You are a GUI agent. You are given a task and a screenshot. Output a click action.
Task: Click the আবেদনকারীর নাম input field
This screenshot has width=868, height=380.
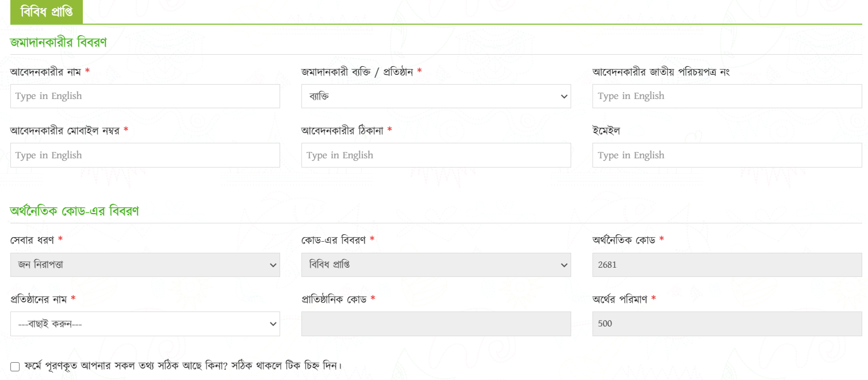tap(144, 96)
